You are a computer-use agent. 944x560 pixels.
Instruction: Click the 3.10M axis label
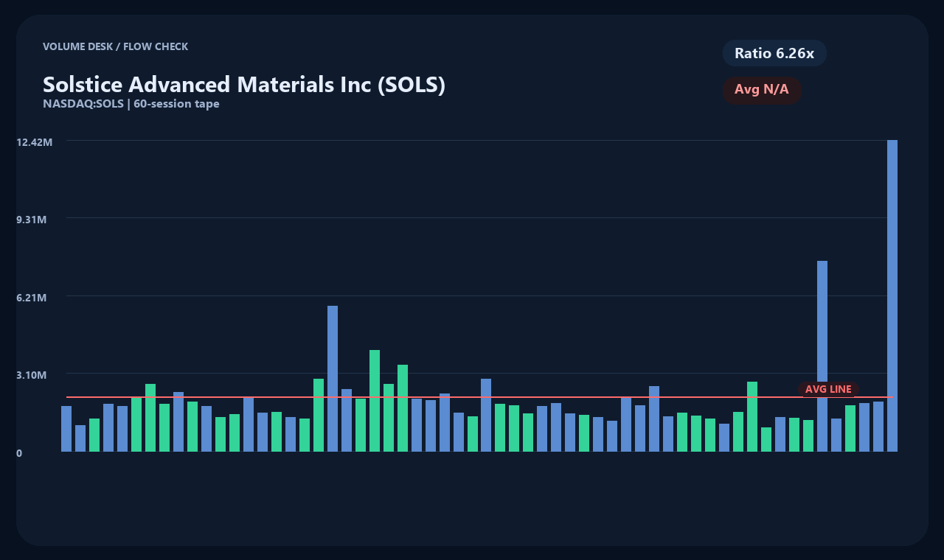[32, 375]
